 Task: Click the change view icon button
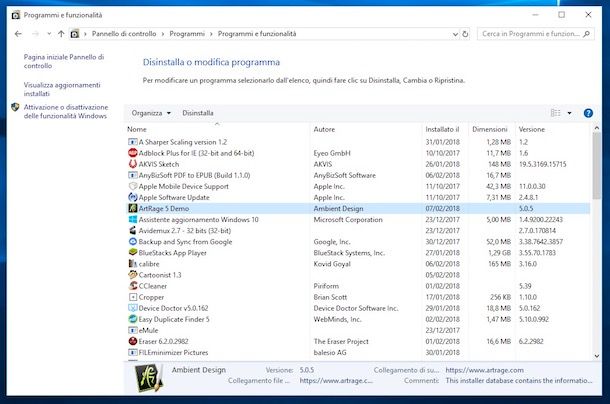click(555, 113)
